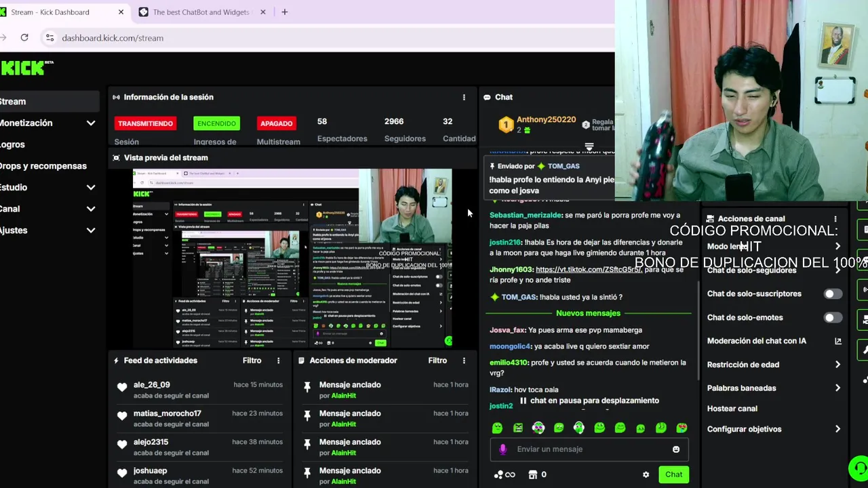Select the heart-eyes emote at row end
The image size is (868, 488).
pos(682,428)
